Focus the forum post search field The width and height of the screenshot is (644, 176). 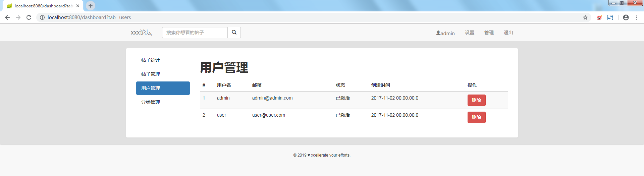pos(195,33)
